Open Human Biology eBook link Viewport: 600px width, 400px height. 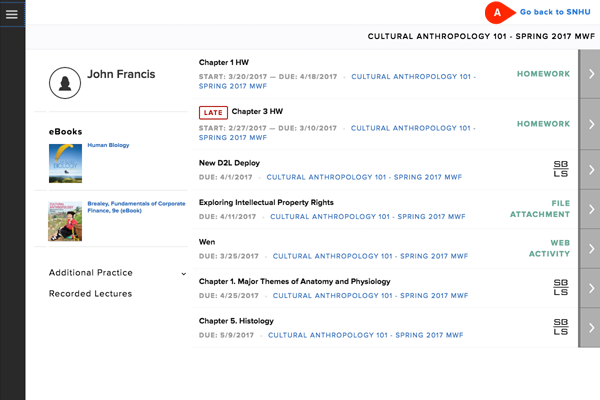click(108, 145)
